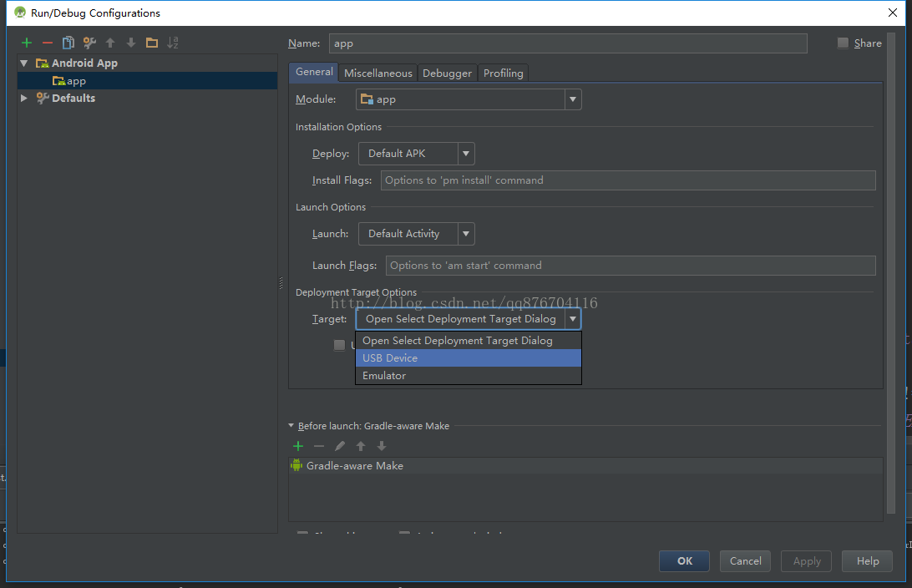Viewport: 912px width, 588px height.
Task: Create new folder for configurations
Action: tap(152, 43)
